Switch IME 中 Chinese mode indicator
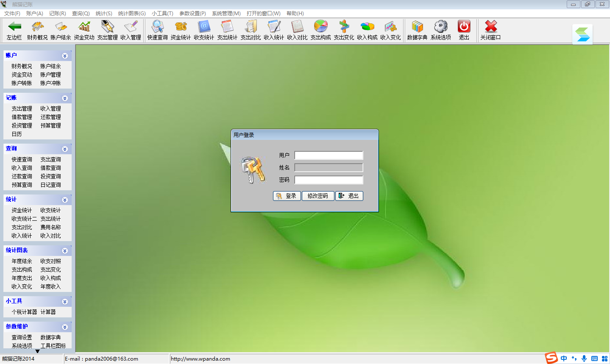Image resolution: width=610 pixels, height=364 pixels. coord(564,358)
